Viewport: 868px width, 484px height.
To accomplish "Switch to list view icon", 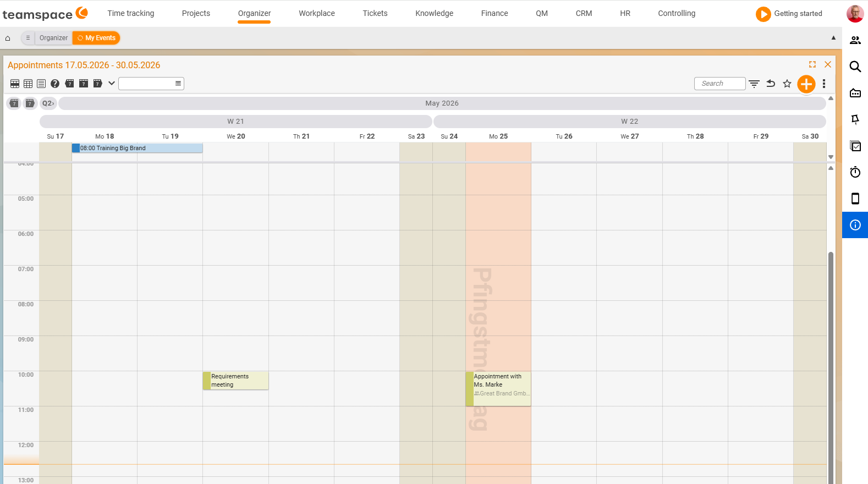I will (x=41, y=84).
